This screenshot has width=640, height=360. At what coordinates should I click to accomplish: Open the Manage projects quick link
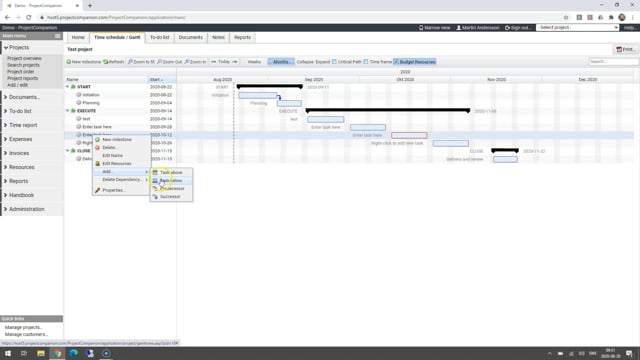pos(24,327)
